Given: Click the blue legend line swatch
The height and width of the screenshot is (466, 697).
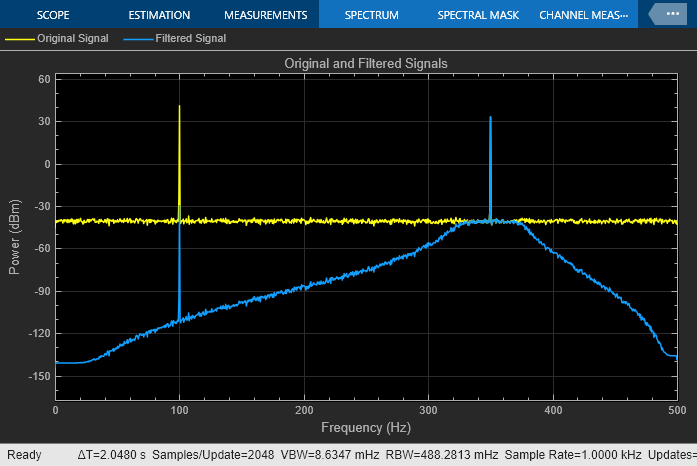Looking at the screenshot, I should [138, 40].
